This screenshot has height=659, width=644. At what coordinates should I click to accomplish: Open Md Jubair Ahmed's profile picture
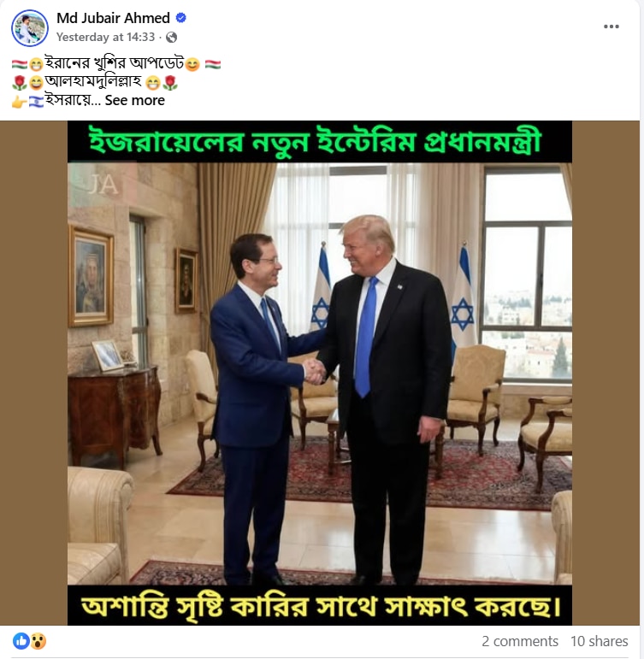point(29,28)
